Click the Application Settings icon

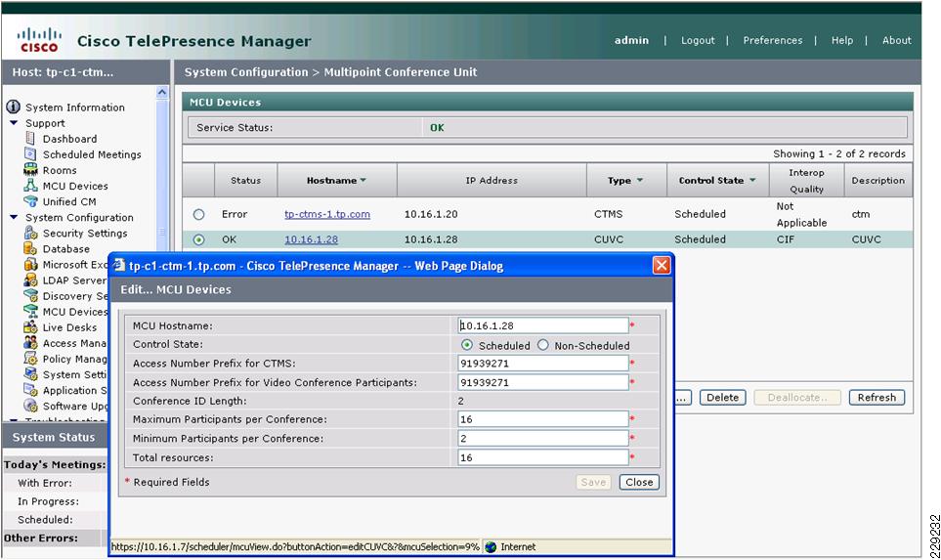[x=30, y=390]
